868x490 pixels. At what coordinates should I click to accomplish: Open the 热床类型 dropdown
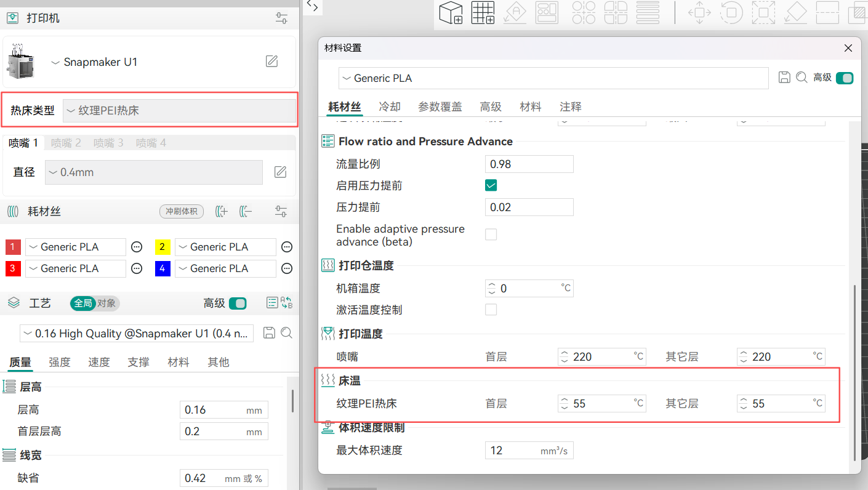tap(180, 111)
